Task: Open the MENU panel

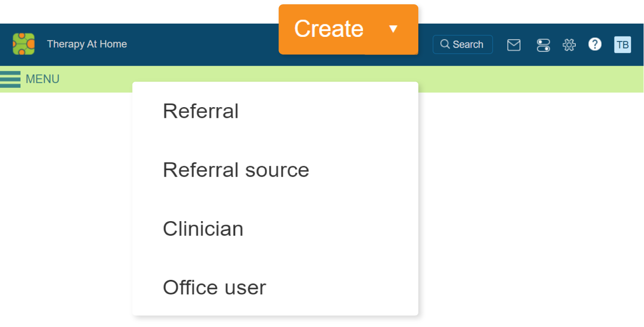Action: coord(42,79)
